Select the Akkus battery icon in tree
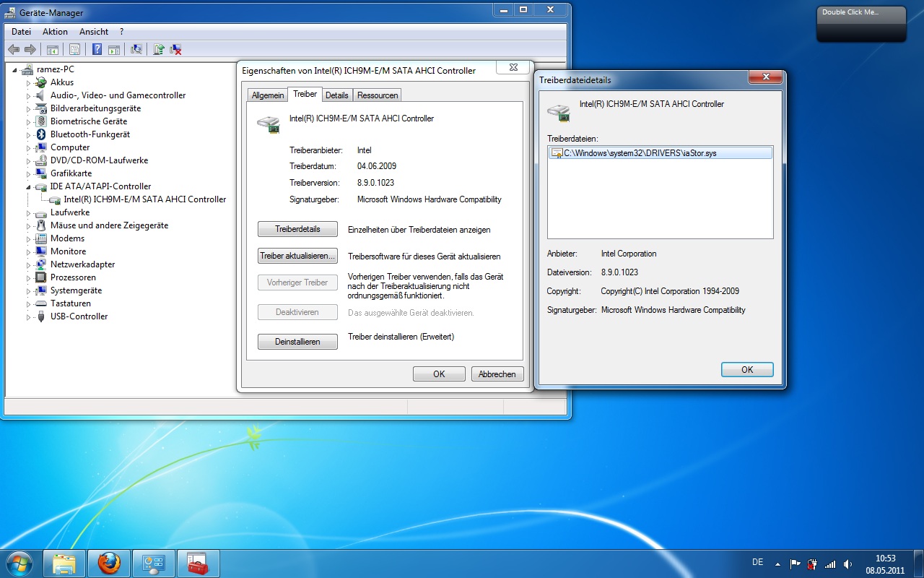The image size is (924, 578). click(x=42, y=82)
